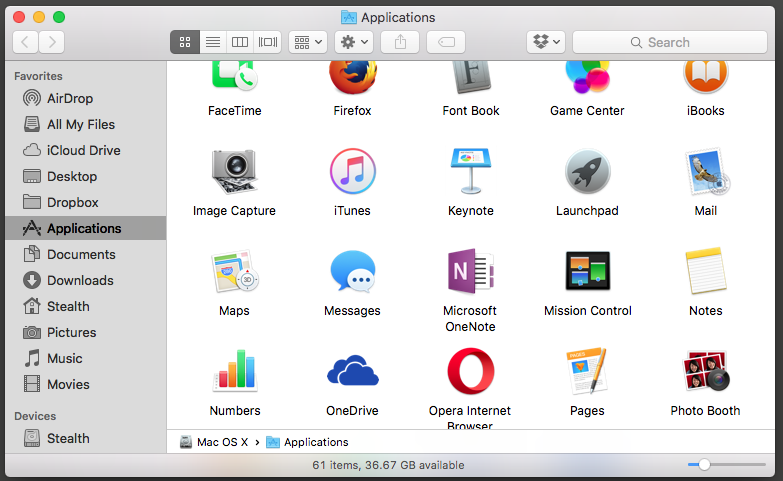
Task: Switch to list view mode
Action: click(212, 42)
